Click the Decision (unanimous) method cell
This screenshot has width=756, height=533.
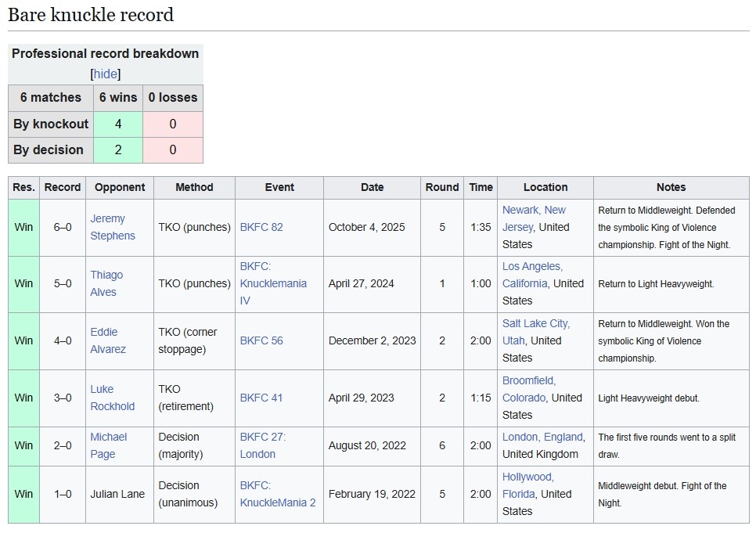click(x=194, y=495)
